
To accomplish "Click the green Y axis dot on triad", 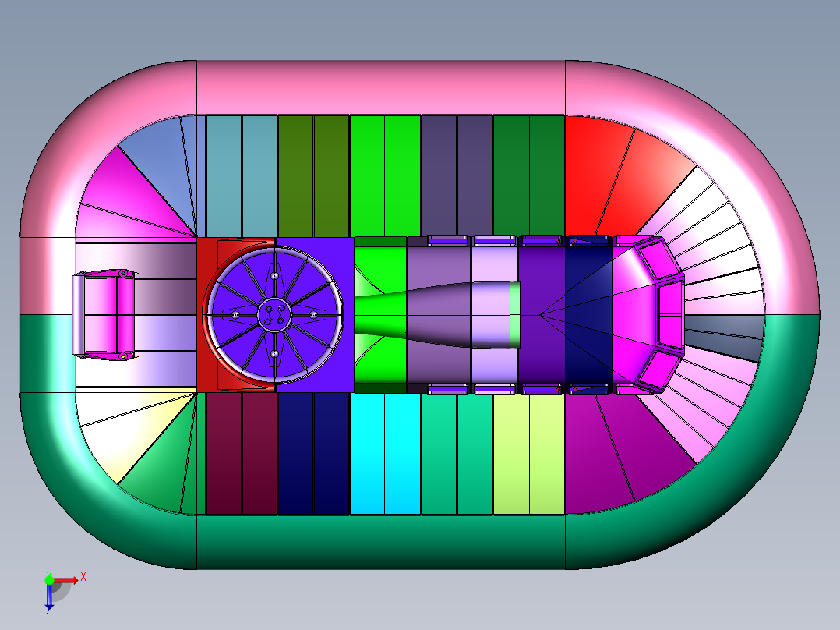I will 49,579.
